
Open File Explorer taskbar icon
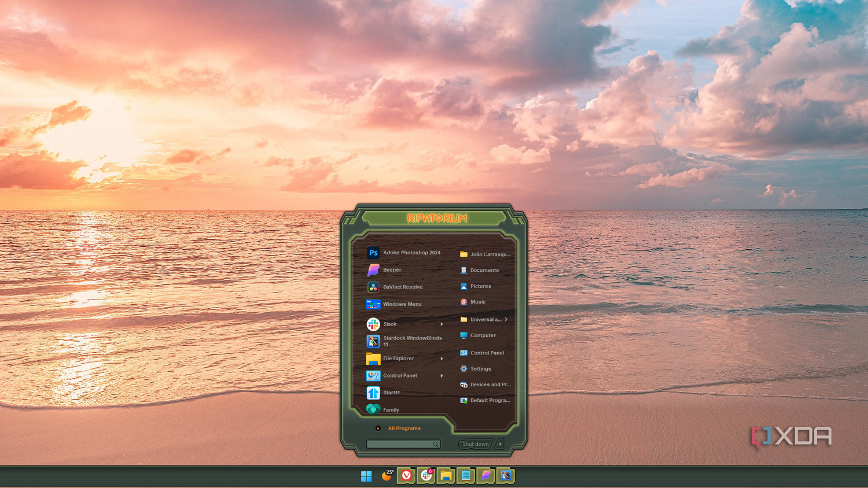click(x=446, y=475)
